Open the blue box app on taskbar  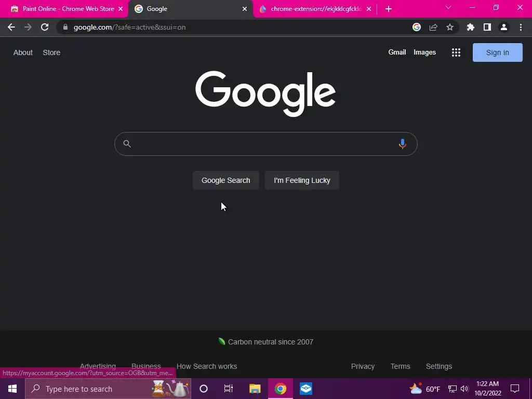tap(306, 389)
